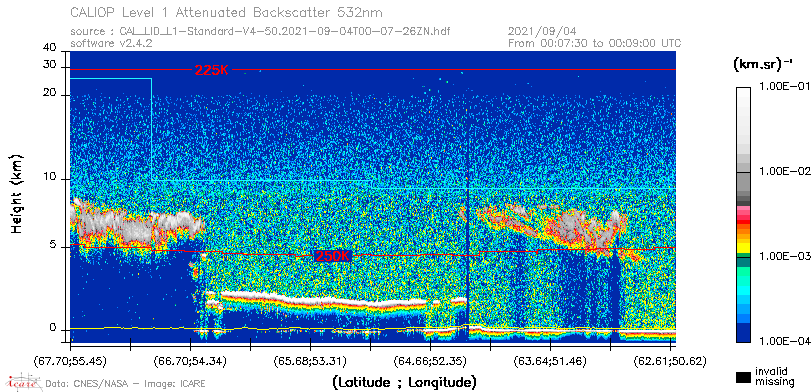Click the "software v2.4.2" text
Image resolution: width=811 pixels, height=392 pixels.
(111, 43)
